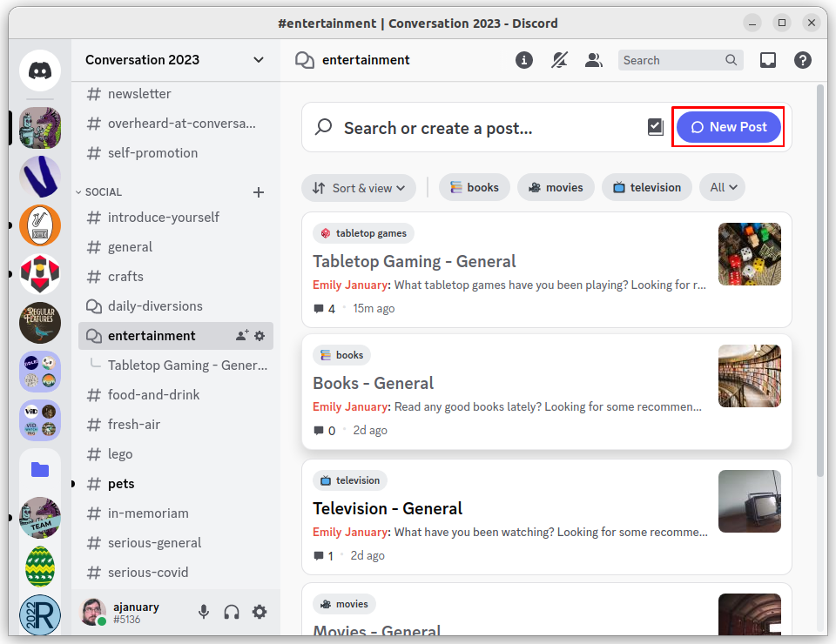Select the Easter egg server icon
Viewport: 836px width, 644px height.
(x=40, y=567)
